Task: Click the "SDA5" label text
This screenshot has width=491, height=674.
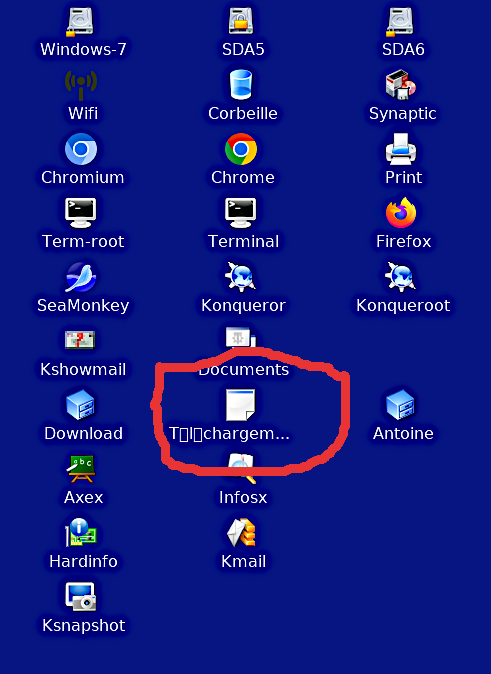Action: [243, 49]
